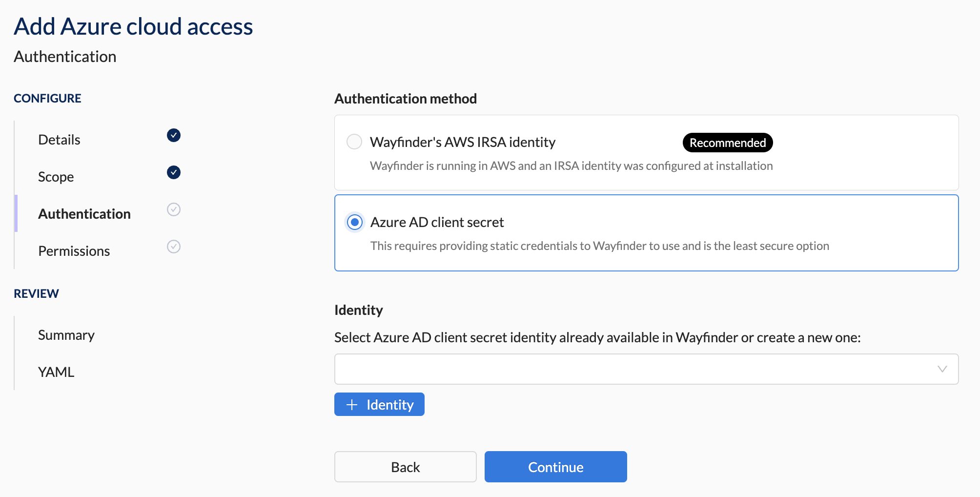980x497 pixels.
Task: Click the Details step completed checkmark icon
Action: [174, 135]
